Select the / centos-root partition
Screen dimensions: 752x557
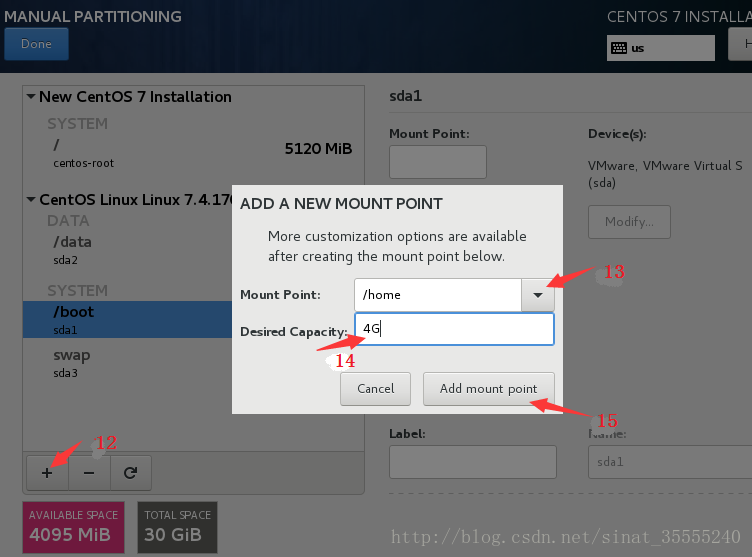[194, 153]
